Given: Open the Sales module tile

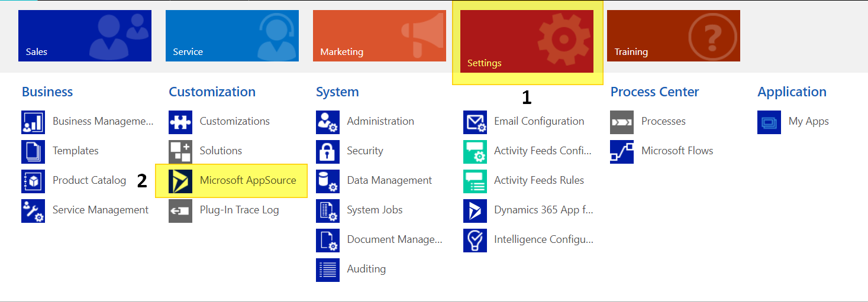Looking at the screenshot, I should 85,35.
